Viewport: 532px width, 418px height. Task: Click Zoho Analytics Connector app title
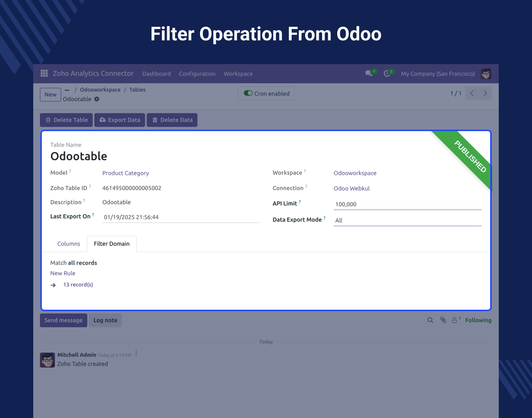[93, 73]
